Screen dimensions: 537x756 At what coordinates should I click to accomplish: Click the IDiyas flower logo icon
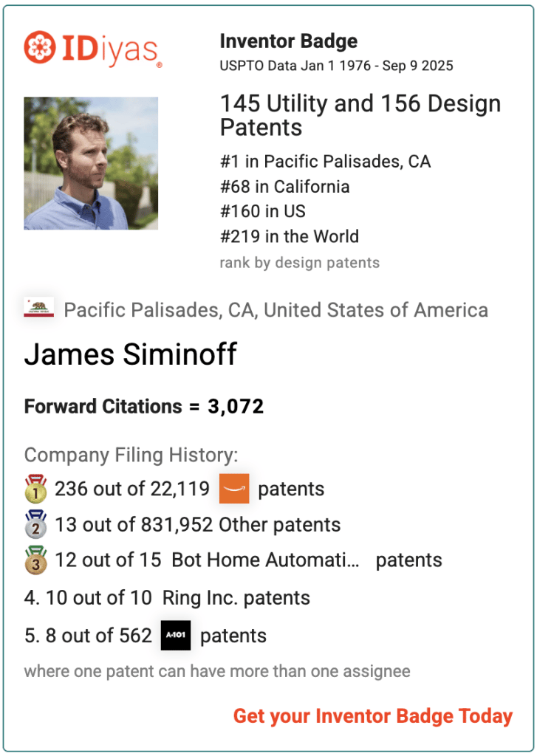click(40, 47)
